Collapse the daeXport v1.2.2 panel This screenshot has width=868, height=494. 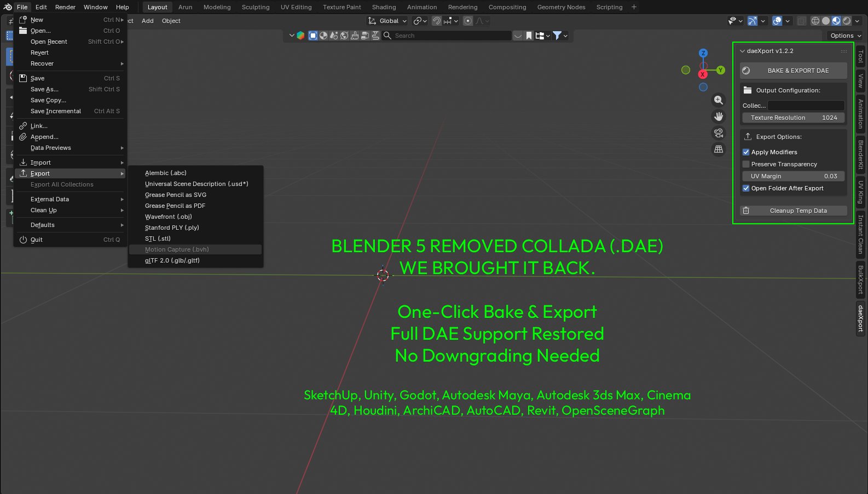(742, 51)
